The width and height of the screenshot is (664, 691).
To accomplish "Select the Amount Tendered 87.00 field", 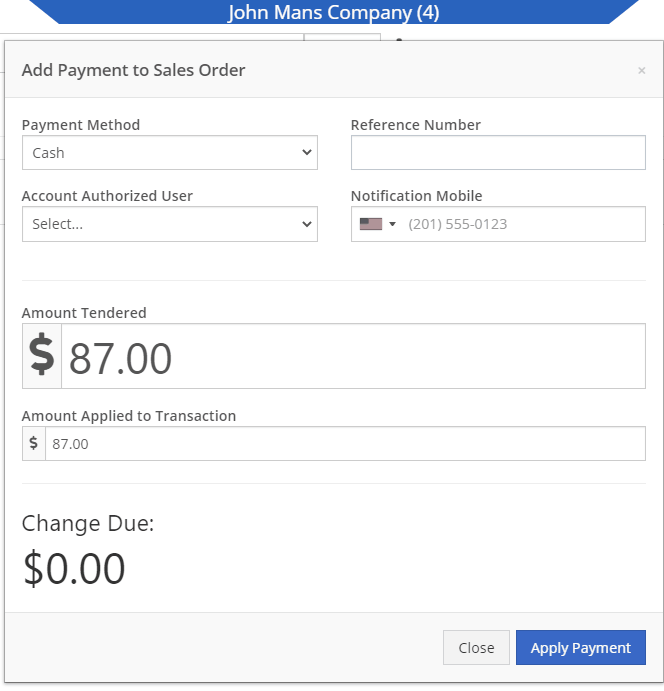I will click(x=353, y=356).
